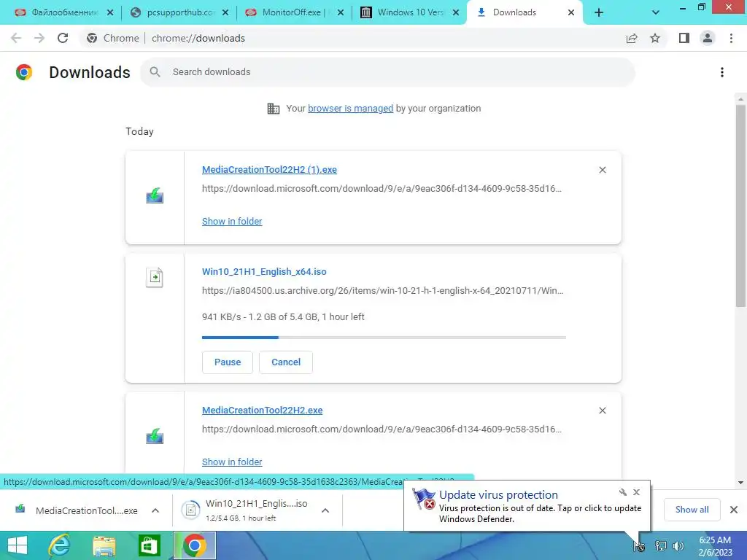Click the back navigation arrow
747x560 pixels.
(x=16, y=38)
